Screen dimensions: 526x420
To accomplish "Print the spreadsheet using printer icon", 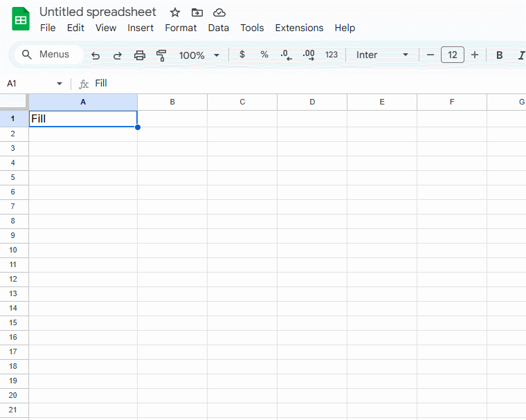I will [x=139, y=55].
